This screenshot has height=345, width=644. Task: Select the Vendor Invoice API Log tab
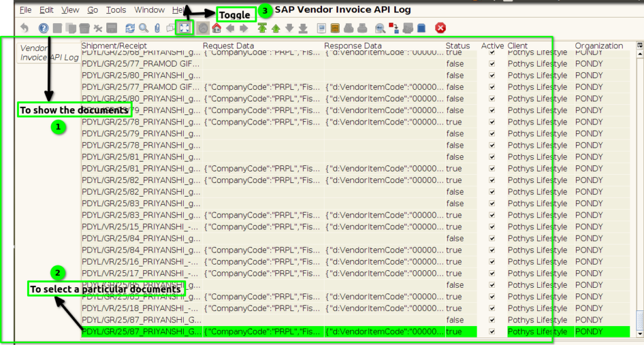pyautogui.click(x=49, y=53)
